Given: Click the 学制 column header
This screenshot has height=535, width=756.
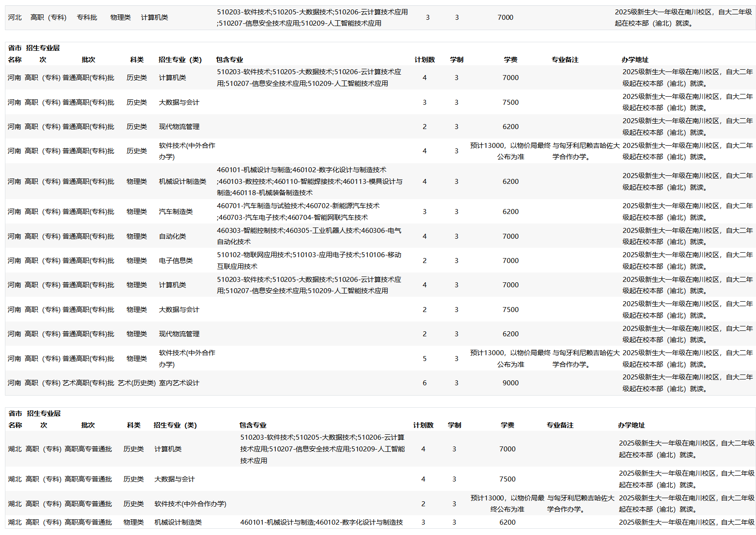Looking at the screenshot, I should 456,59.
